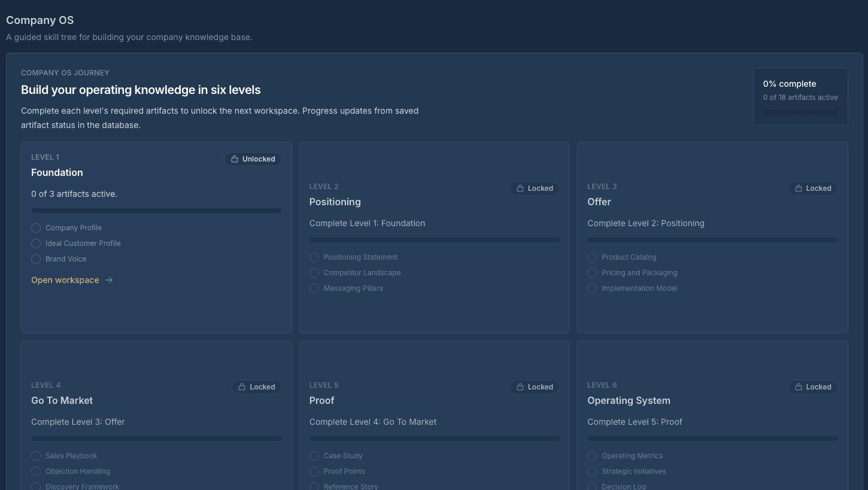Image resolution: width=868 pixels, height=490 pixels.
Task: Click the Sales Playbook artifact label
Action: click(71, 456)
